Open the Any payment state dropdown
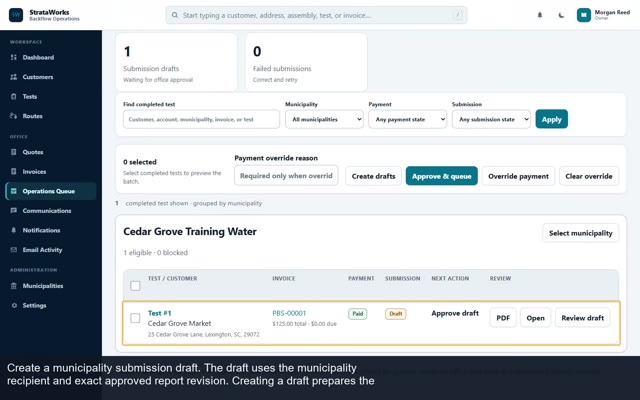The image size is (640, 400). (x=407, y=119)
